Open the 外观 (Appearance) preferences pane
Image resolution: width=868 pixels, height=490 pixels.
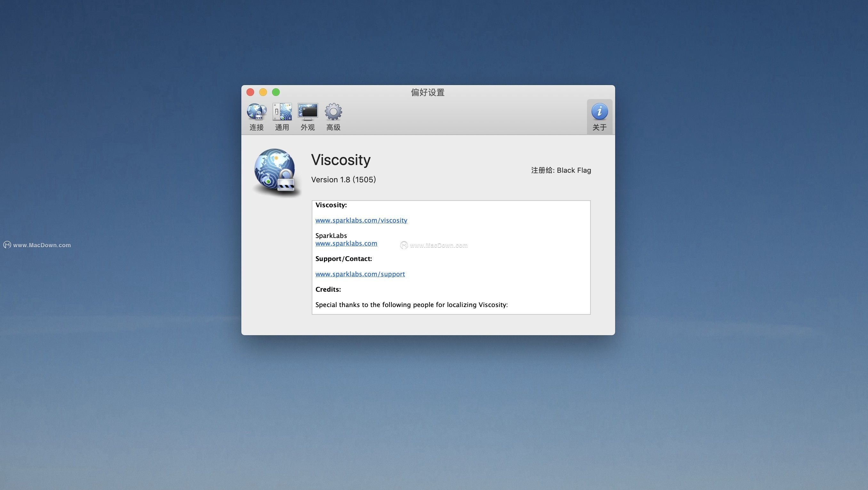coord(308,117)
